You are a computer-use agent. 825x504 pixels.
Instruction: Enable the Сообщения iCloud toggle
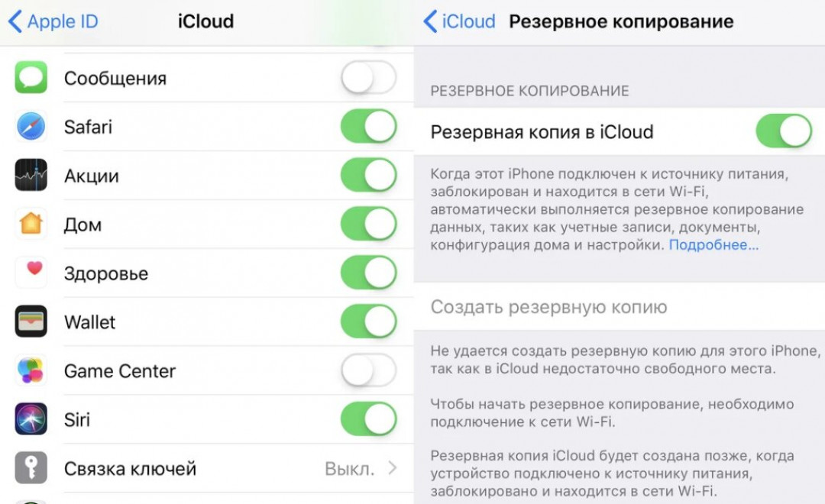pyautogui.click(x=368, y=78)
